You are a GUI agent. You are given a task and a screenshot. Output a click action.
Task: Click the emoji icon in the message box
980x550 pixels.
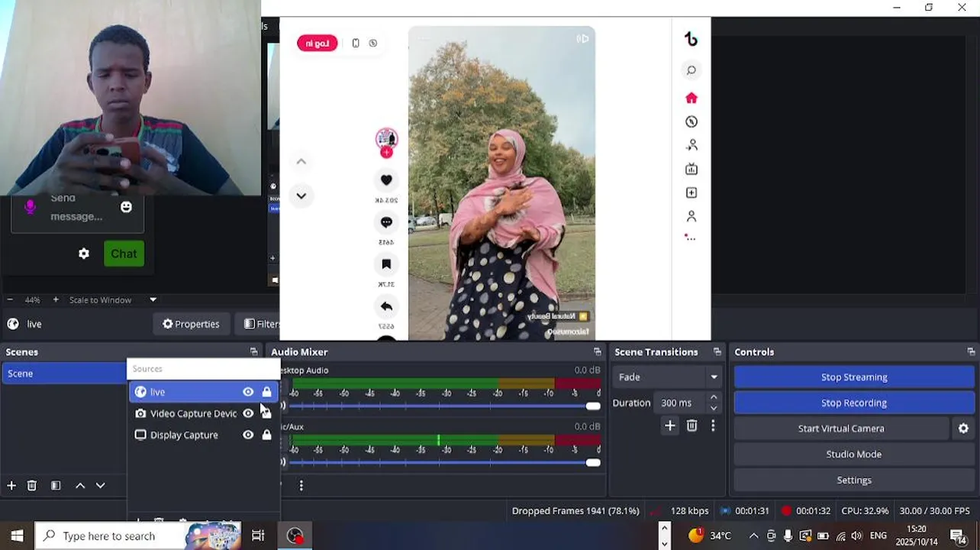coord(126,207)
